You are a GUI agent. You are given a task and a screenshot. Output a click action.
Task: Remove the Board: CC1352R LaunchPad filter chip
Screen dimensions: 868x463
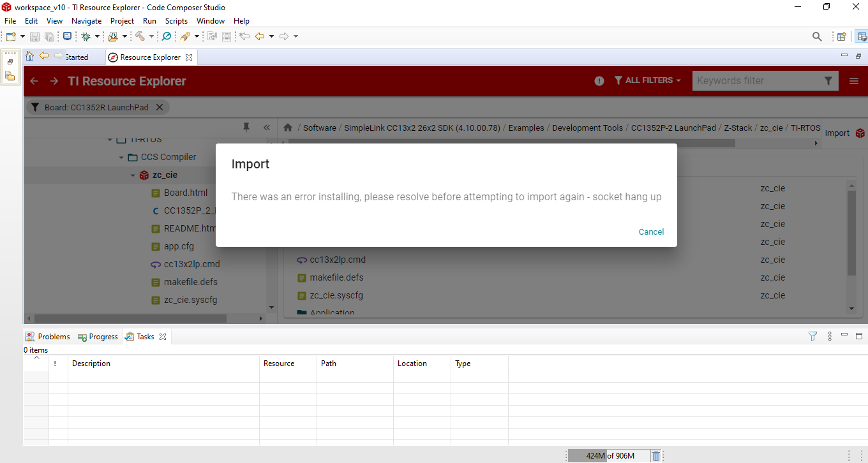(160, 107)
